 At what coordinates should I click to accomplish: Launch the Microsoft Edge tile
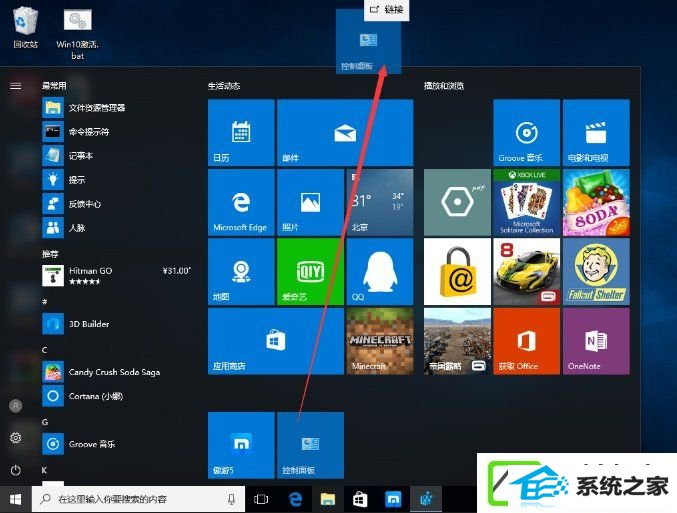coord(241,202)
